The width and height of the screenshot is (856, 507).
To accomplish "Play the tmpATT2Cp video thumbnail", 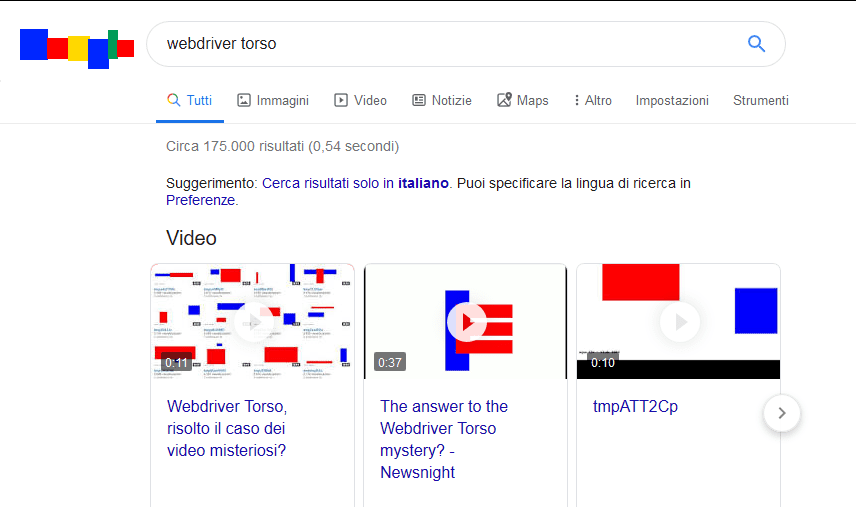I will pyautogui.click(x=679, y=321).
